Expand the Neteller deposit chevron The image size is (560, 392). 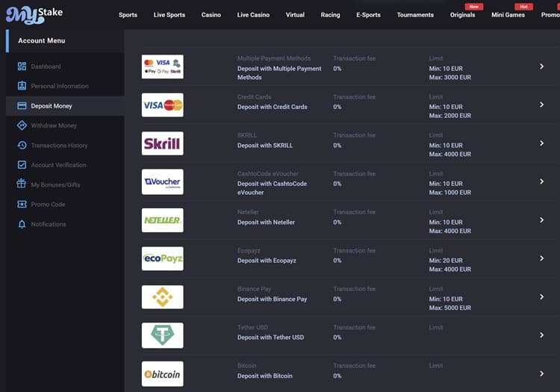(542, 220)
